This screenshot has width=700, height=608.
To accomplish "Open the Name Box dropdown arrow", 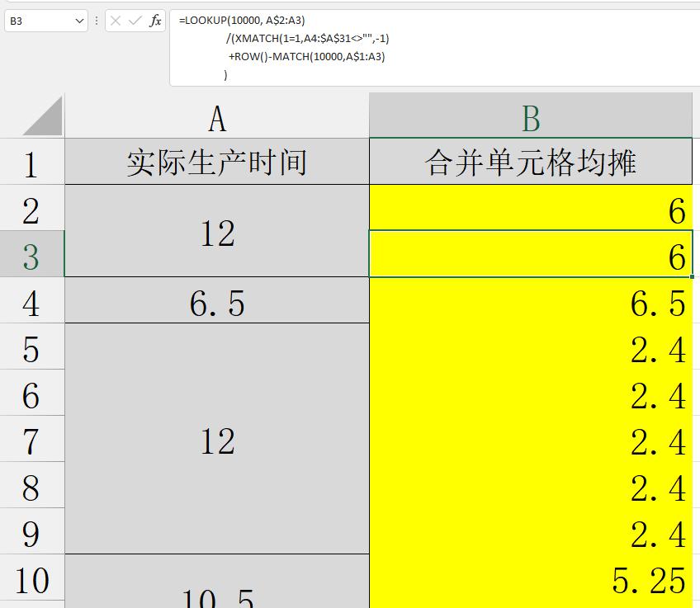I will pos(79,21).
